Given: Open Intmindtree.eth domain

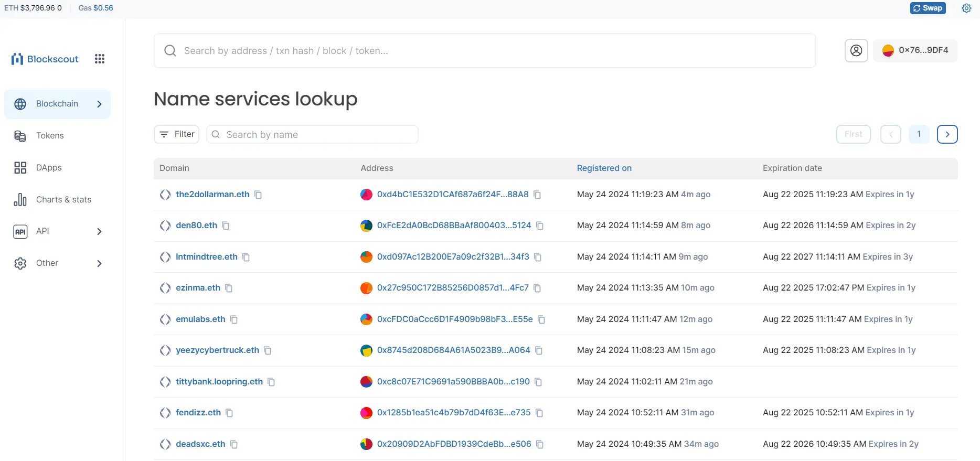Looking at the screenshot, I should pyautogui.click(x=207, y=256).
